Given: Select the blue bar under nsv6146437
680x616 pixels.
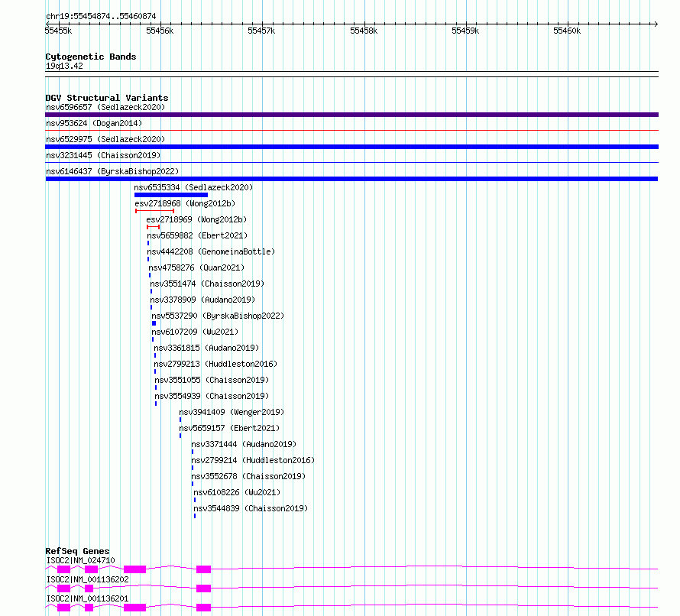Looking at the screenshot, I should pos(351,179).
